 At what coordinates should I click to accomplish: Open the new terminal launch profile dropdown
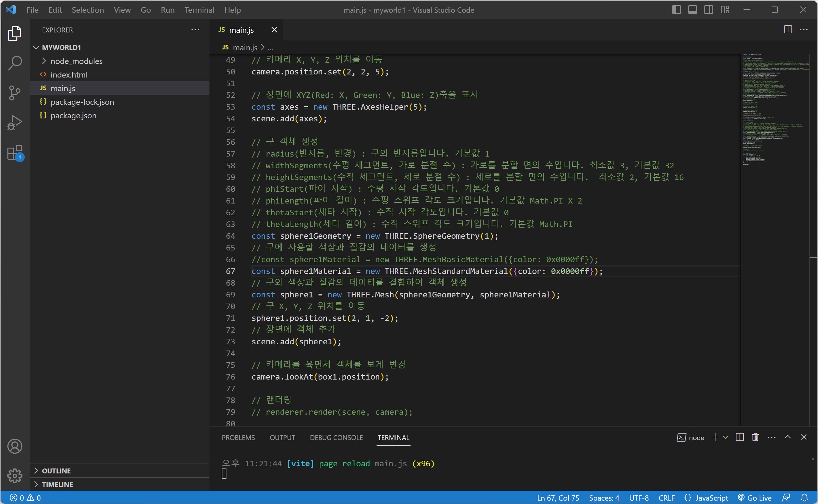[725, 437]
